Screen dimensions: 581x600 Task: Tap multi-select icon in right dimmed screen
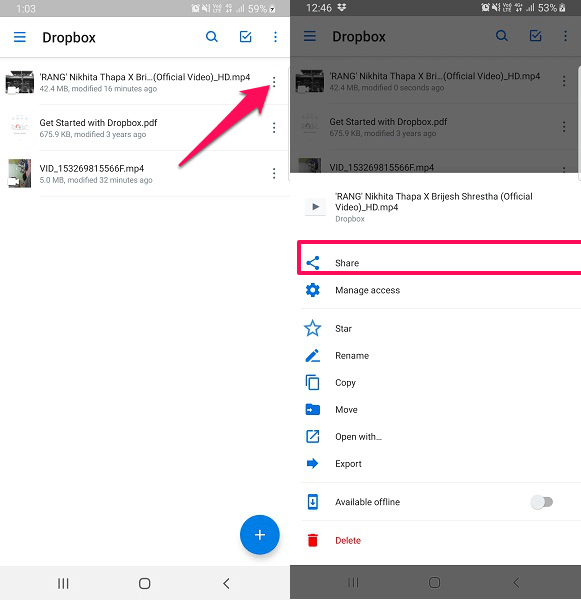coord(535,36)
